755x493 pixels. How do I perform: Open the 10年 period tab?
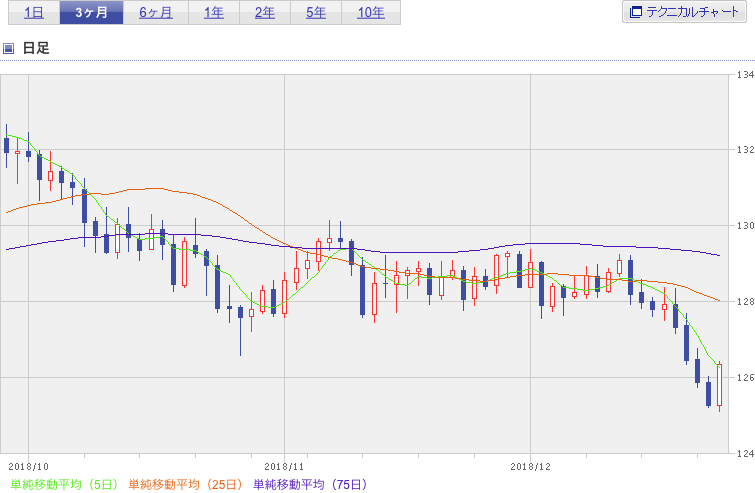(371, 13)
